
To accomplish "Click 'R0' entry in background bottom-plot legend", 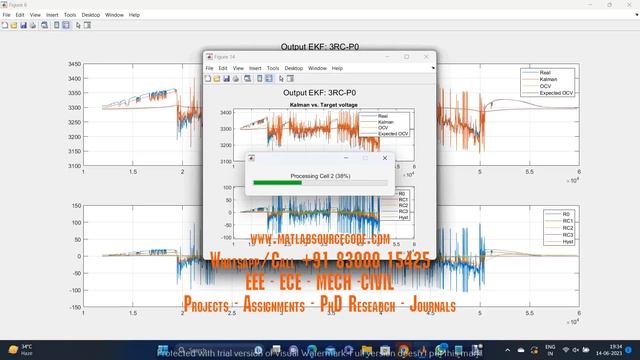I will [566, 214].
